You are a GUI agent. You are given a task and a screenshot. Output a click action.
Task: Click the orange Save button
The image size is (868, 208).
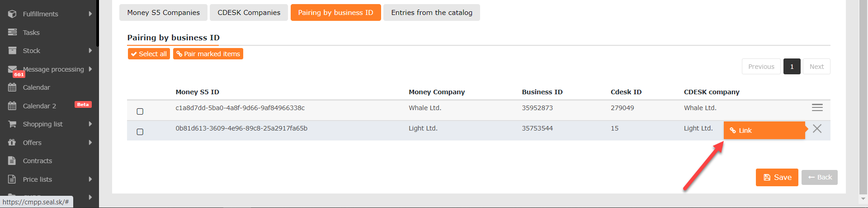pos(777,177)
